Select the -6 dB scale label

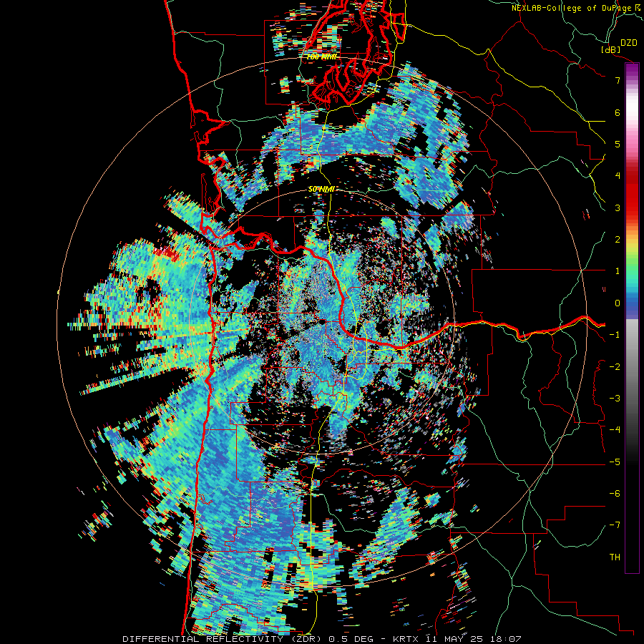pos(615,494)
